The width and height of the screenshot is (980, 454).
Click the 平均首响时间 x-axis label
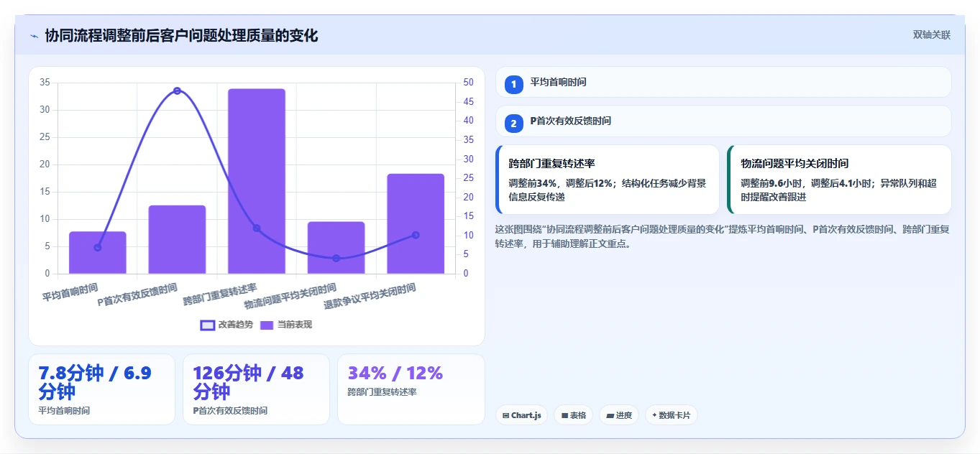[70, 292]
